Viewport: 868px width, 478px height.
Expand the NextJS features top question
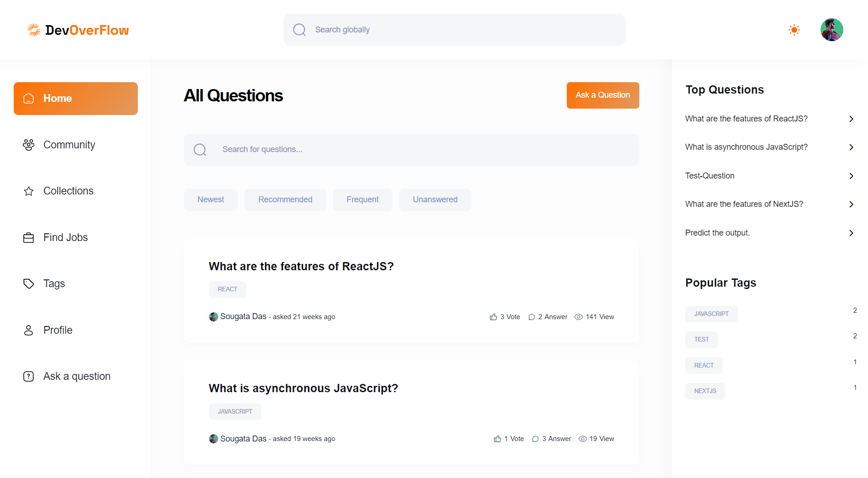pos(744,204)
